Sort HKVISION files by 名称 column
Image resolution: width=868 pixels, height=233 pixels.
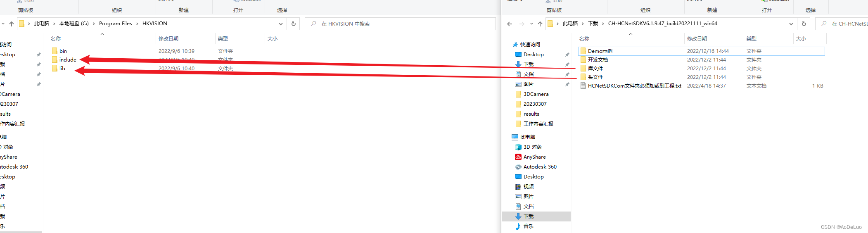(56, 38)
